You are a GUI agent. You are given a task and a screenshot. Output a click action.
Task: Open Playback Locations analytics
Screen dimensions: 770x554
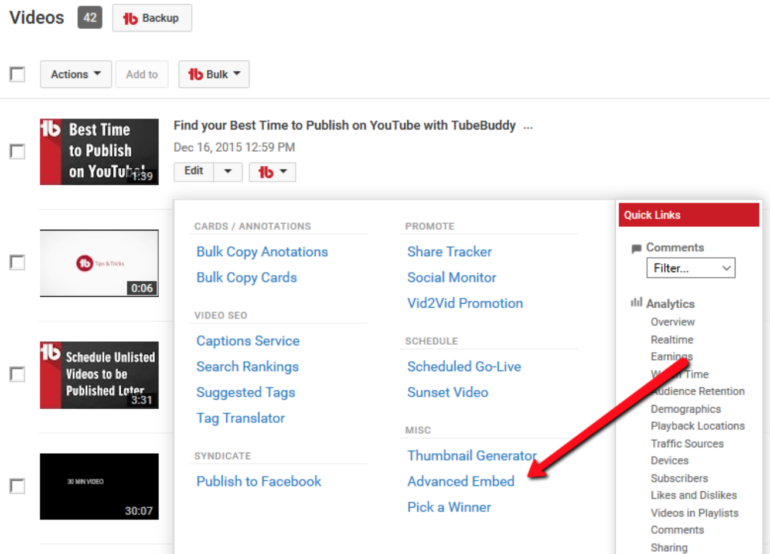coord(698,426)
